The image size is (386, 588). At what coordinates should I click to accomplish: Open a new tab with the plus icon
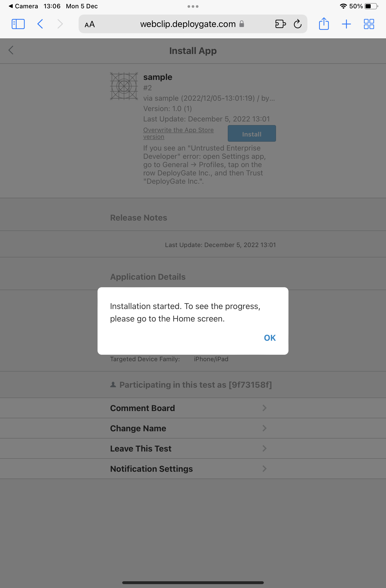346,24
